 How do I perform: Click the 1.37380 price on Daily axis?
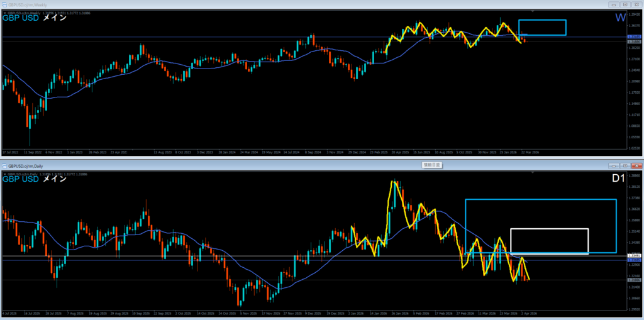coord(635,197)
